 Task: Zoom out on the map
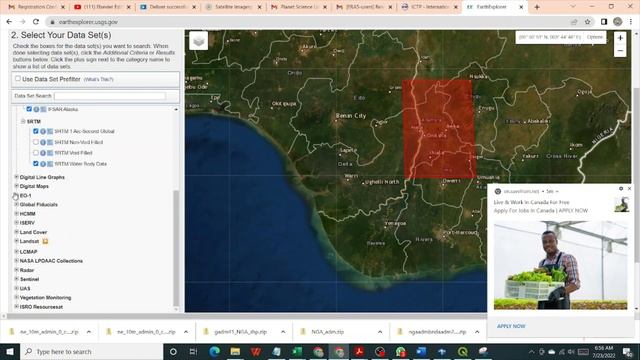point(620,51)
